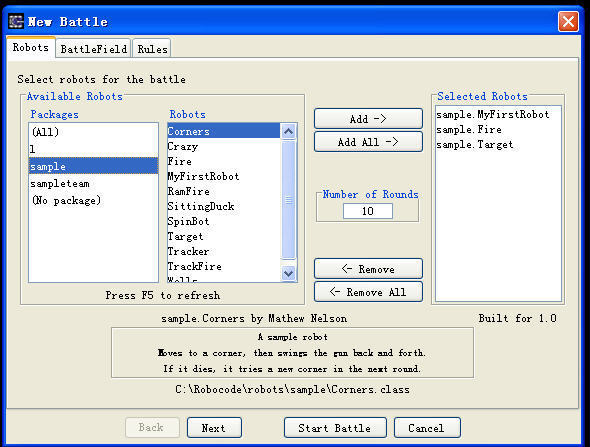Add the selected robot with the Add -> button
590x447 pixels.
368,119
